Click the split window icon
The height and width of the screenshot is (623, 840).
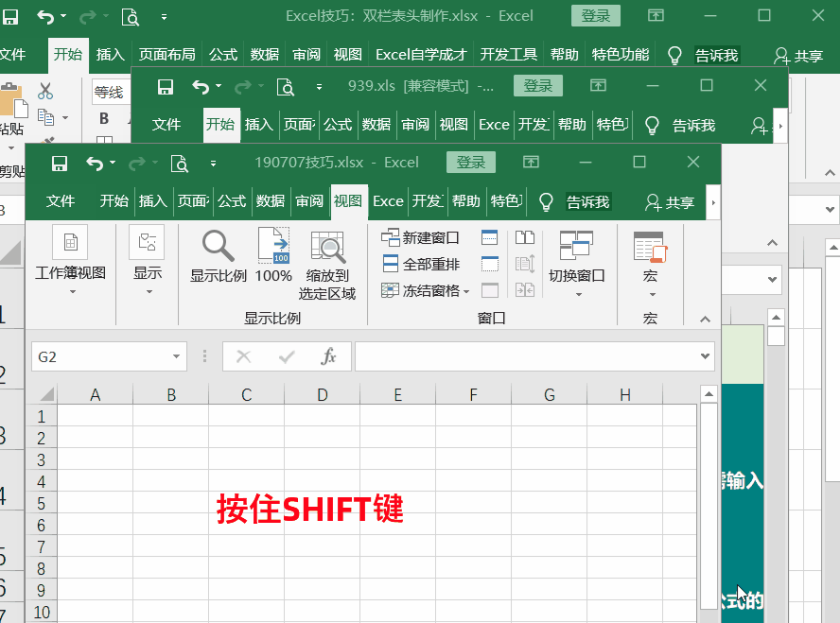(490, 237)
